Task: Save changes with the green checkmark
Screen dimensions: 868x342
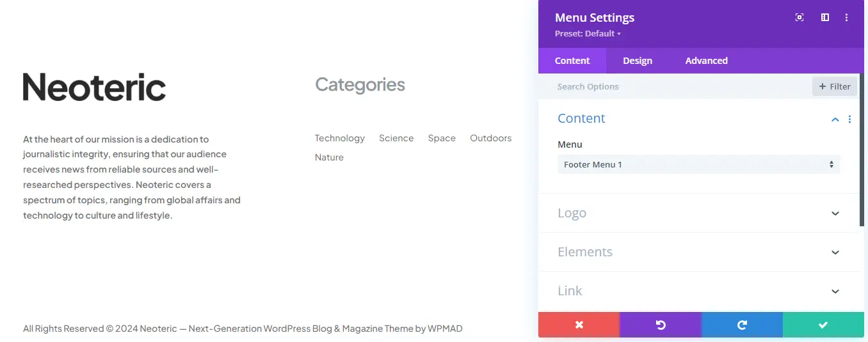Action: pyautogui.click(x=823, y=325)
